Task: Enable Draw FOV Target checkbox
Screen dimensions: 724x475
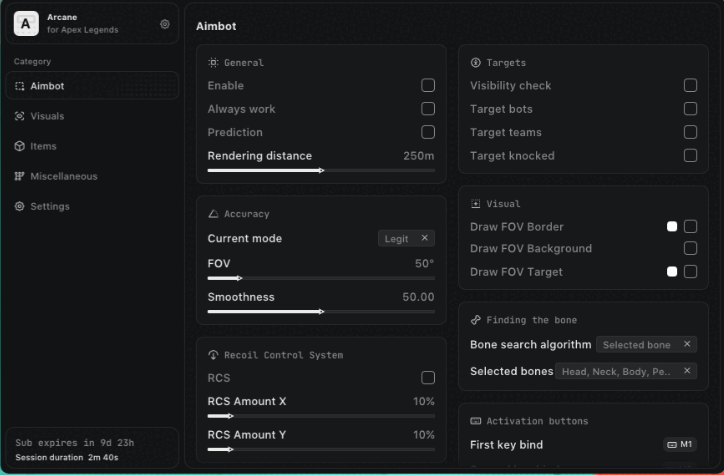Action: 690,271
